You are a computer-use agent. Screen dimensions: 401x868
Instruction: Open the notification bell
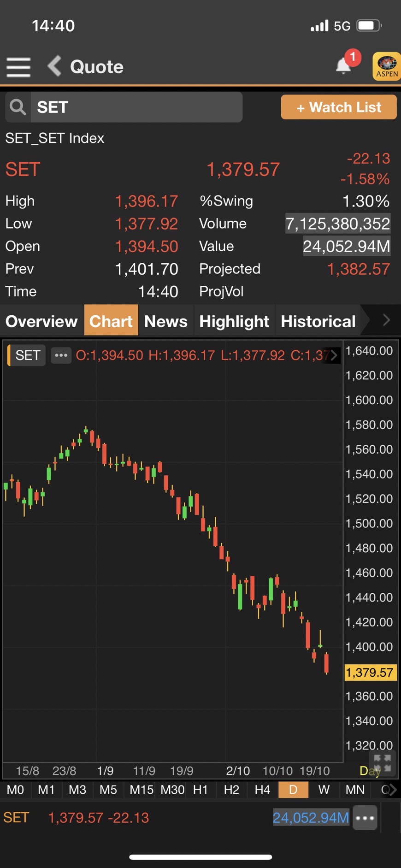344,65
